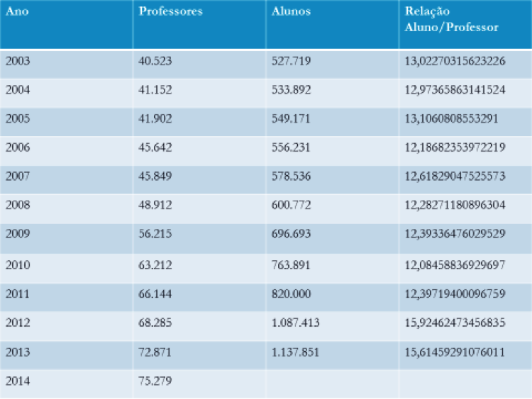The image size is (532, 399).
Task: Select the year 2007 cell
Action: point(18,177)
